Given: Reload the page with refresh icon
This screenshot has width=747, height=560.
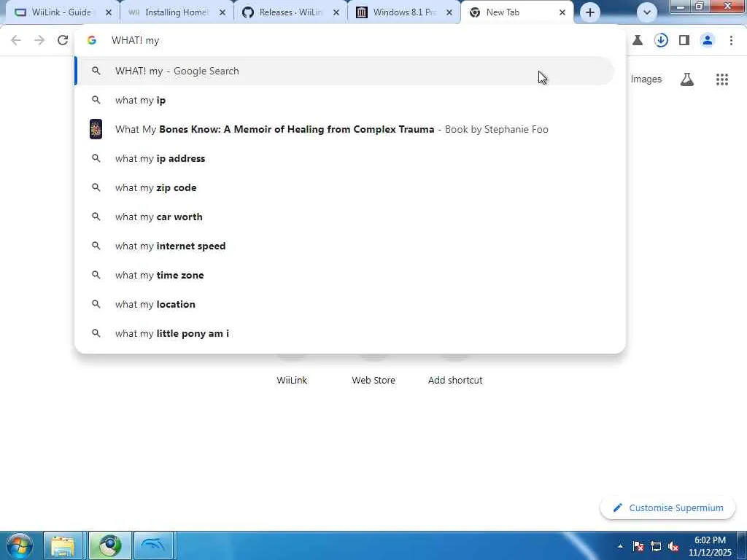Looking at the screenshot, I should pyautogui.click(x=63, y=41).
